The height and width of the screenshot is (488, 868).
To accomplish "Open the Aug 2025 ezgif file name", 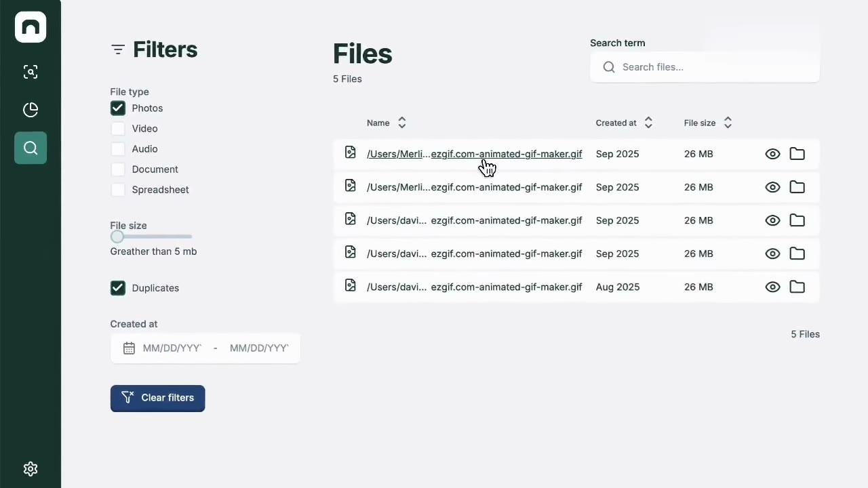I will (x=474, y=287).
